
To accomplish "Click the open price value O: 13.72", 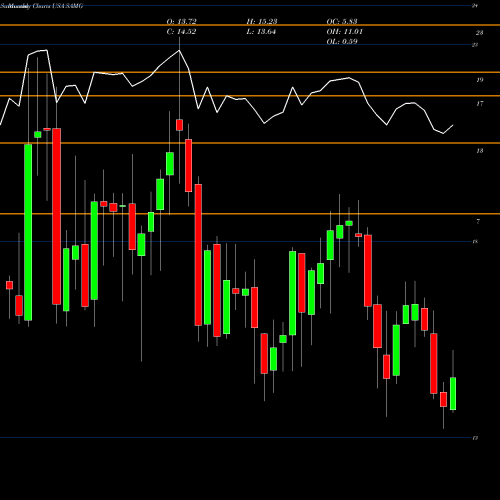I will coord(181,22).
